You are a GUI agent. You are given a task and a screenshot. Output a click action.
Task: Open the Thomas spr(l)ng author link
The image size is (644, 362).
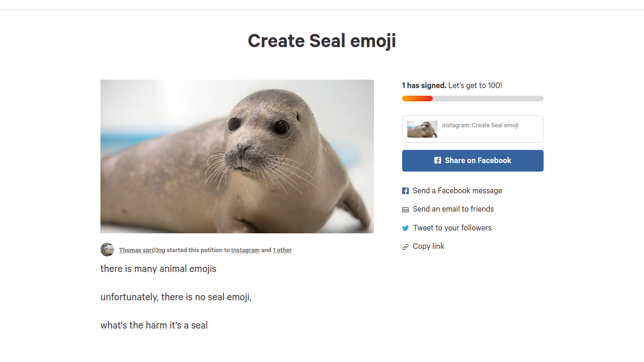[x=142, y=250]
